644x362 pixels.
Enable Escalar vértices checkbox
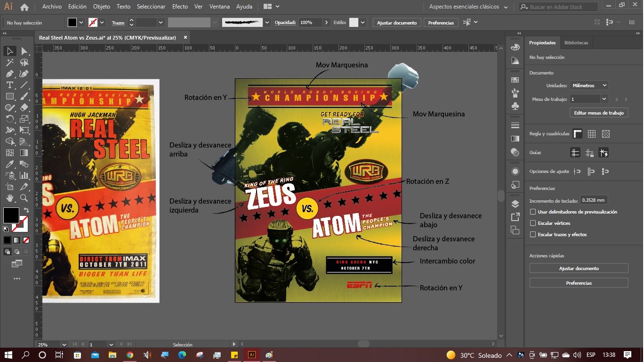pos(533,223)
